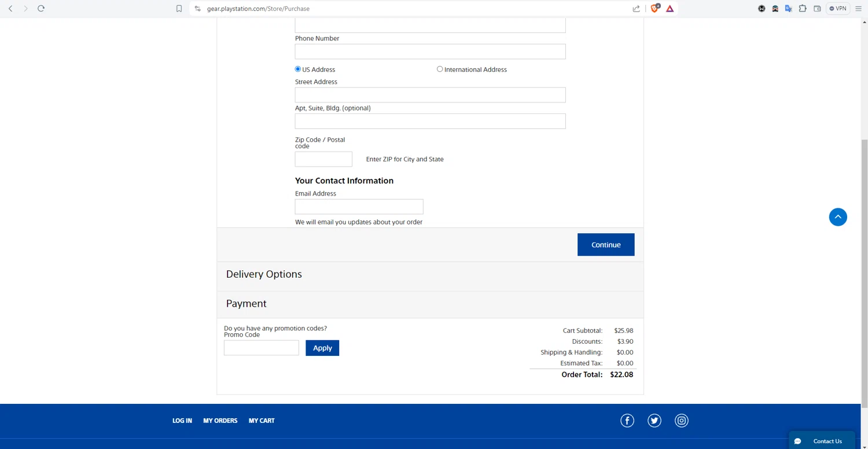Open Brave Shields lion icon
This screenshot has width=868, height=449.
(x=655, y=8)
